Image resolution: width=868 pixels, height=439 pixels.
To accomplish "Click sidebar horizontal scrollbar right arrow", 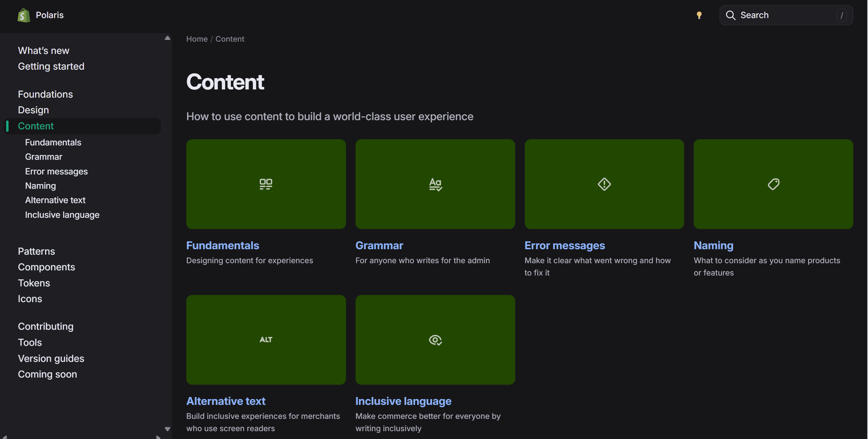I will 158,437.
